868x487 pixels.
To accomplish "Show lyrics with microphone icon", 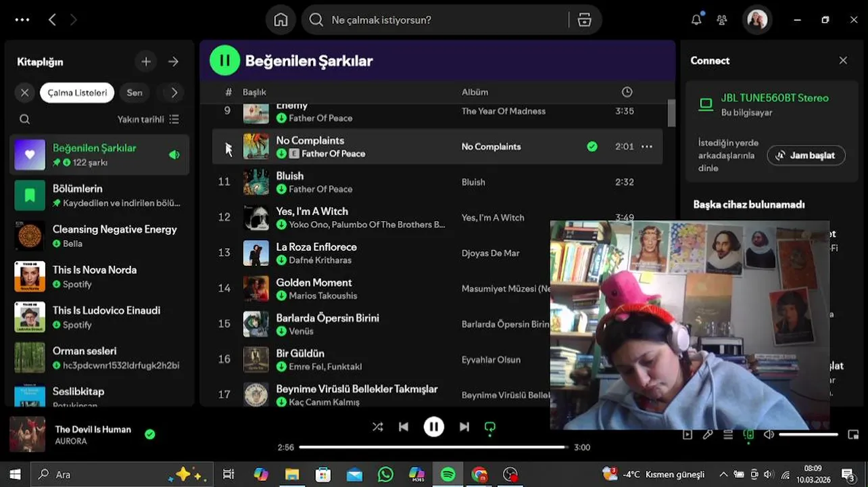I will tap(708, 435).
